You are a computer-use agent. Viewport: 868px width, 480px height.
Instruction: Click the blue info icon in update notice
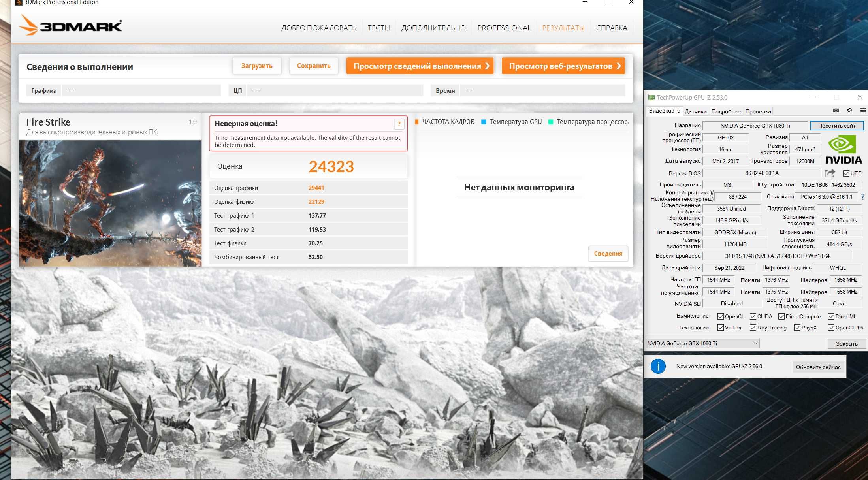point(658,366)
